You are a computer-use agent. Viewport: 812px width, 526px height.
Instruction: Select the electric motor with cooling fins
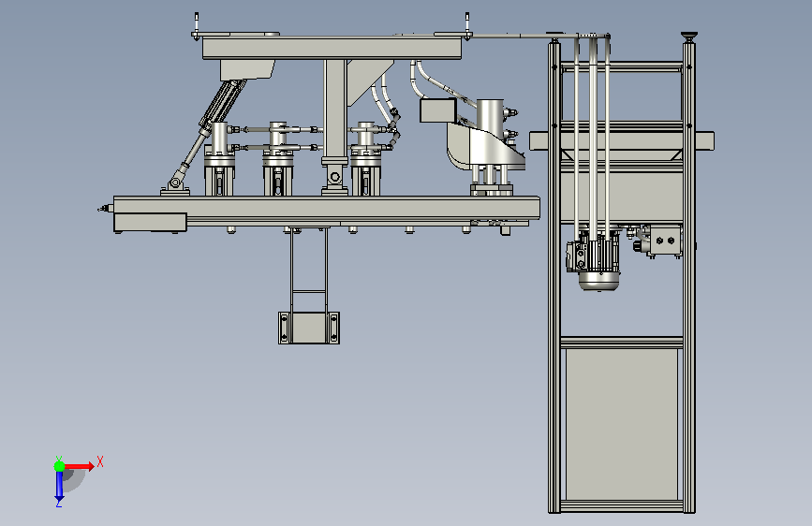(598, 261)
